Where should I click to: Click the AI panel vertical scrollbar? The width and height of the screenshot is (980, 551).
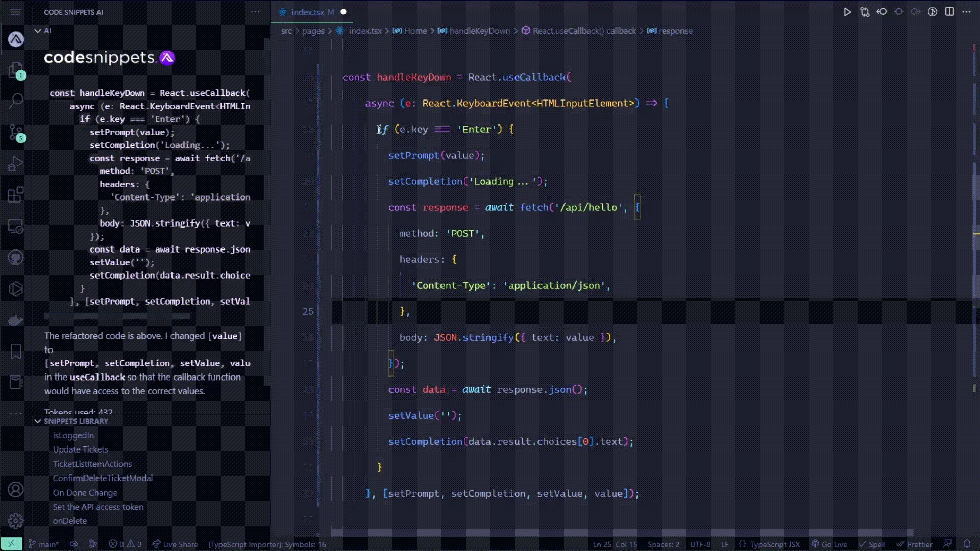pos(266,211)
